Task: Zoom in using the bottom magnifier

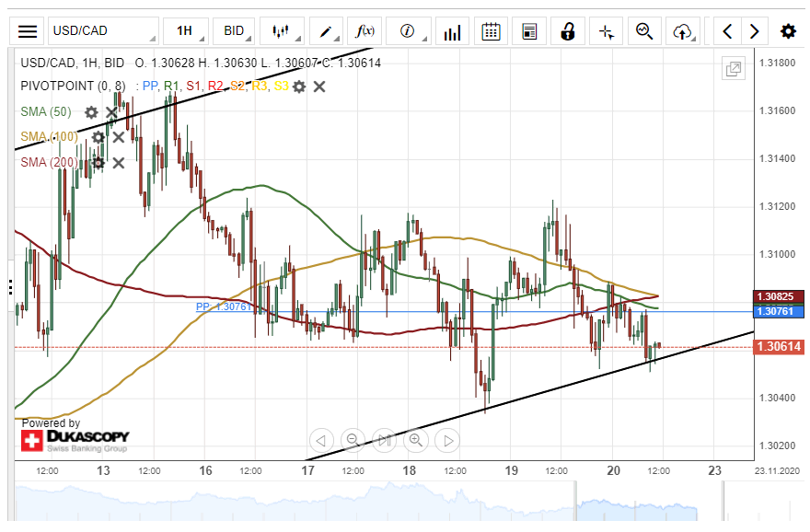Action: tap(415, 440)
